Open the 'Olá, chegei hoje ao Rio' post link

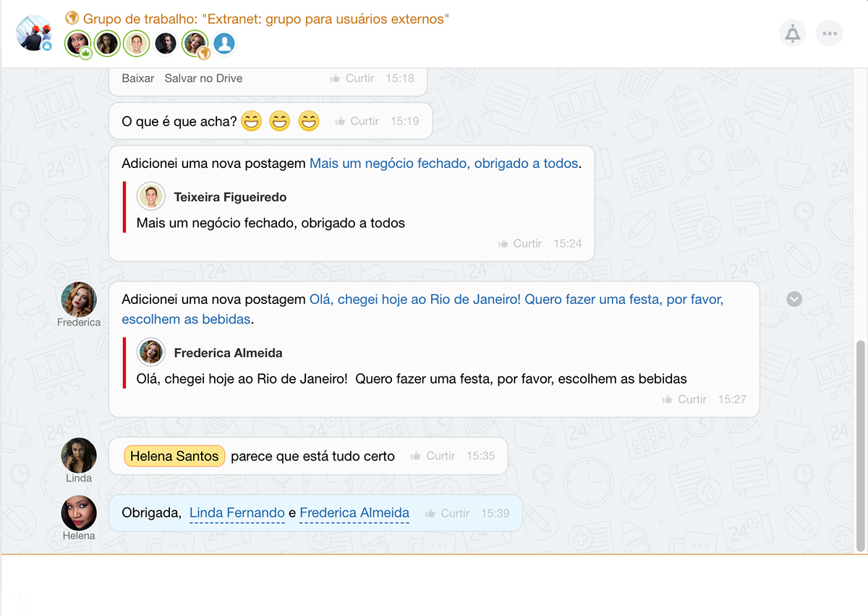[x=516, y=300]
